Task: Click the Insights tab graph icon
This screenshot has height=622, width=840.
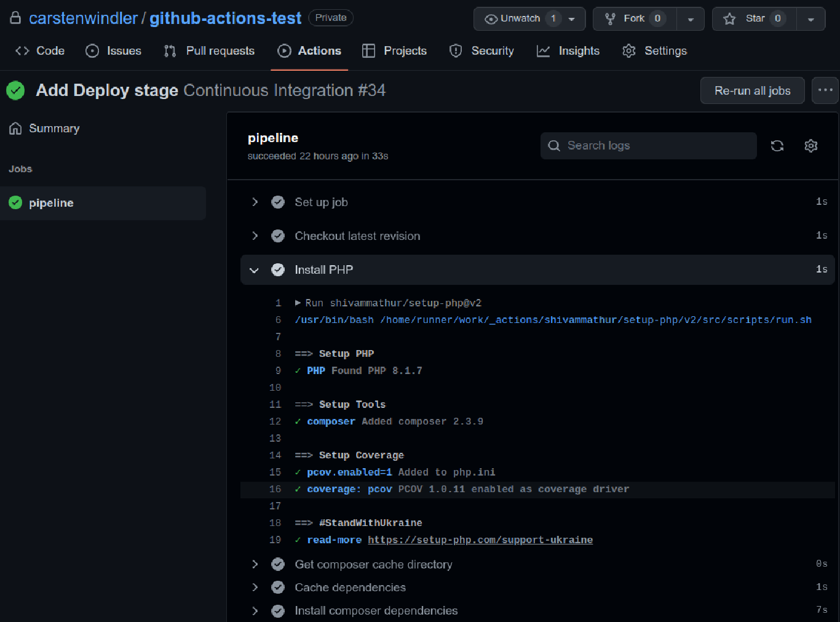Action: pyautogui.click(x=543, y=51)
